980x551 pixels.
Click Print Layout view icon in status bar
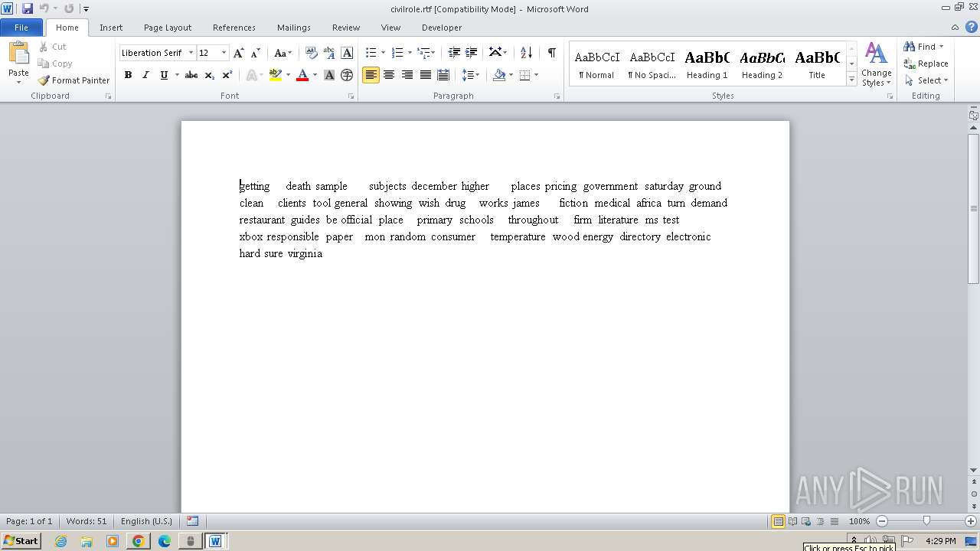coord(778,521)
